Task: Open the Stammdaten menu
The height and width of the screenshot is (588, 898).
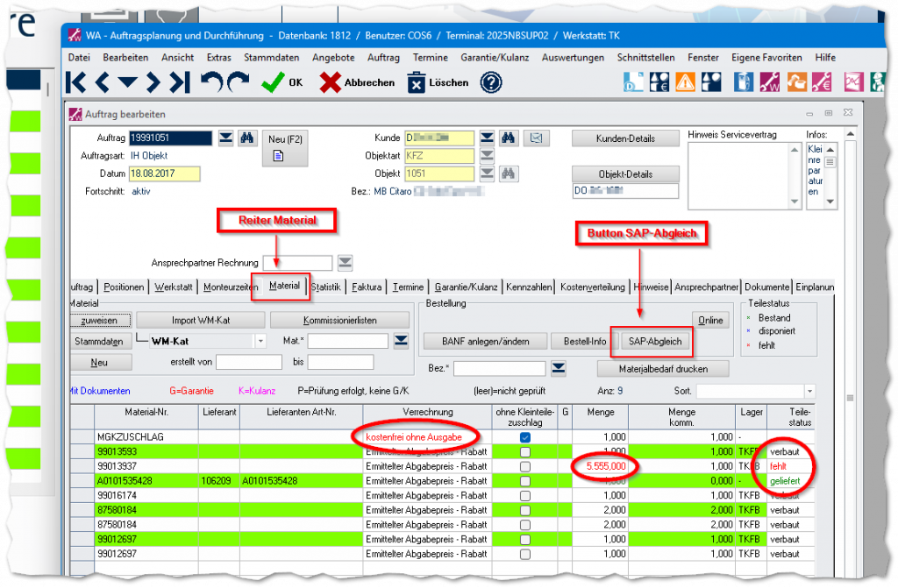Action: [x=271, y=57]
